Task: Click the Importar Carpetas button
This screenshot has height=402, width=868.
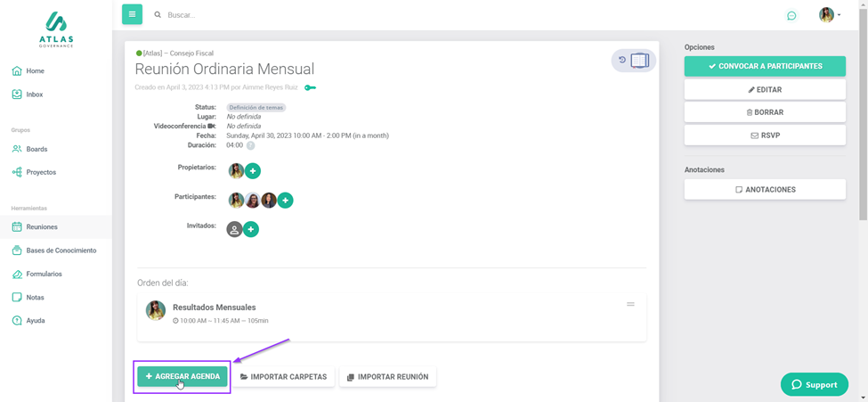Action: pos(284,377)
